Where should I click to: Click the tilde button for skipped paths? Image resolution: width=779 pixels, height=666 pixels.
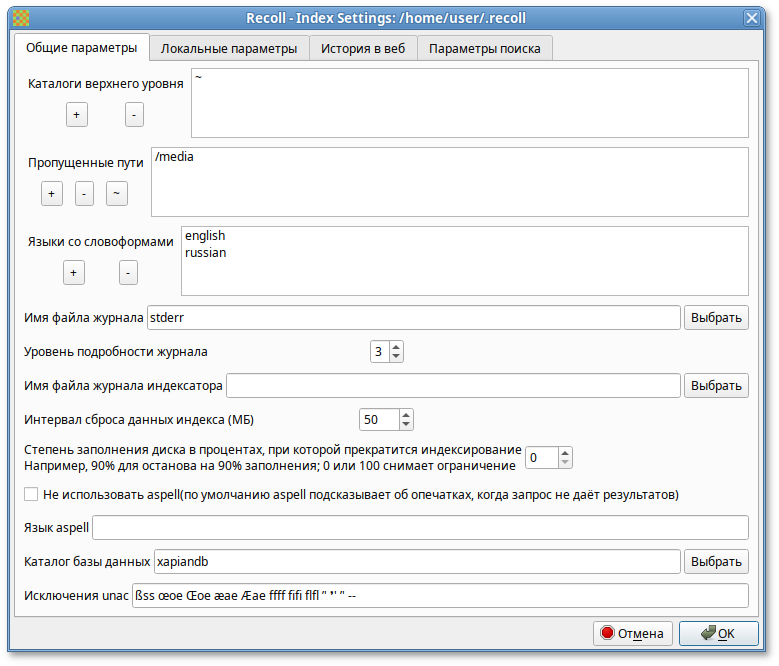click(x=117, y=193)
